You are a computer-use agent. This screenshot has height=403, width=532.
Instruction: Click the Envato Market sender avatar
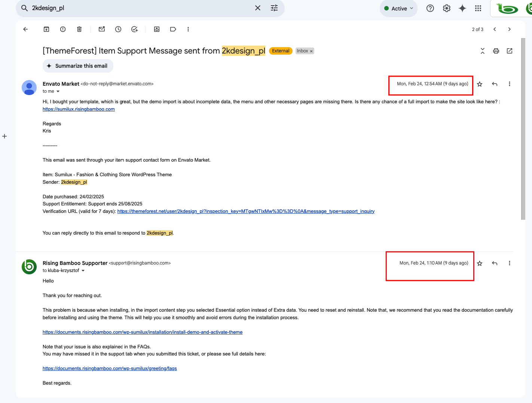click(29, 88)
